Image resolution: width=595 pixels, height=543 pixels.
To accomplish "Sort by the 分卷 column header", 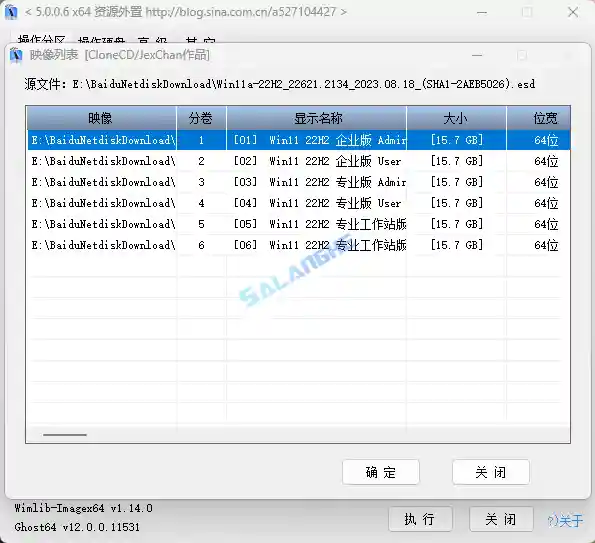I will coord(201,118).
